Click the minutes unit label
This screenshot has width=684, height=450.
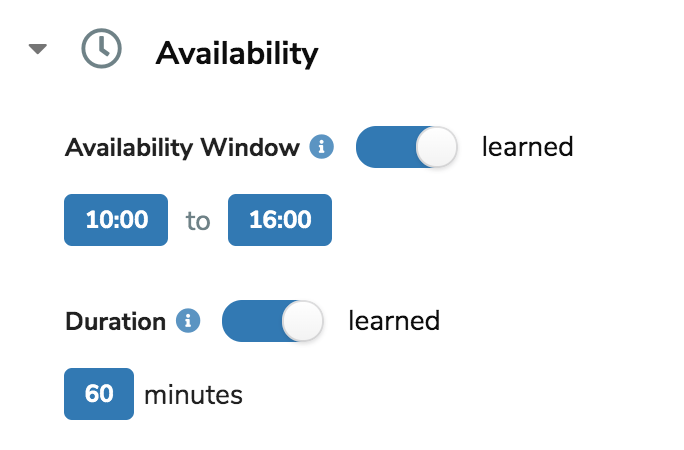click(x=193, y=395)
